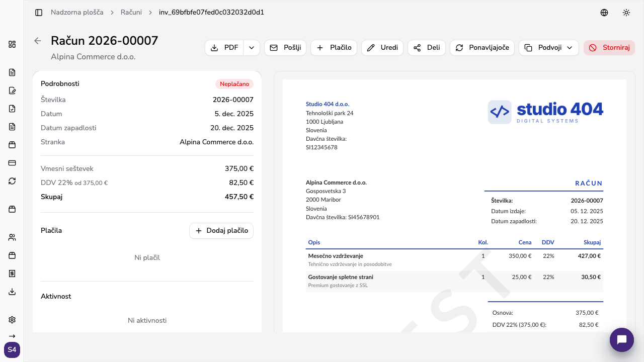Image resolution: width=644 pixels, height=362 pixels.
Task: Open the dollar receipt sidebar icon
Action: [x=12, y=274]
